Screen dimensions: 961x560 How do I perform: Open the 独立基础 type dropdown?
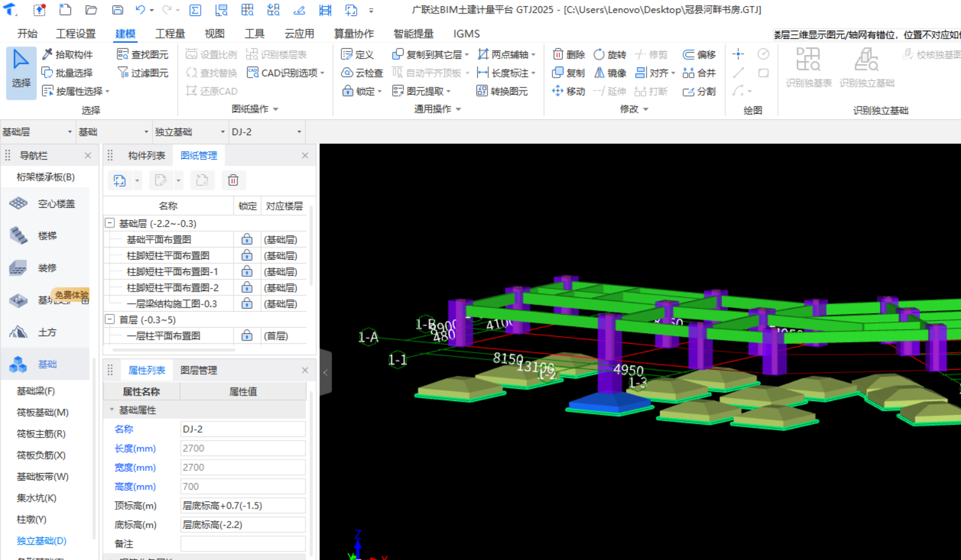(190, 131)
